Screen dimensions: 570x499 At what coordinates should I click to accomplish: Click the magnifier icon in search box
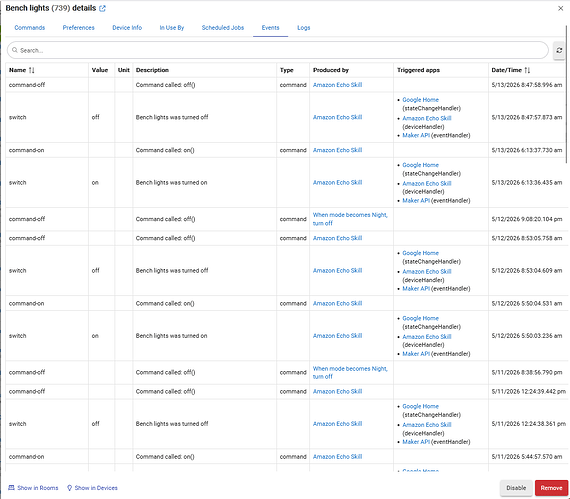click(15, 50)
